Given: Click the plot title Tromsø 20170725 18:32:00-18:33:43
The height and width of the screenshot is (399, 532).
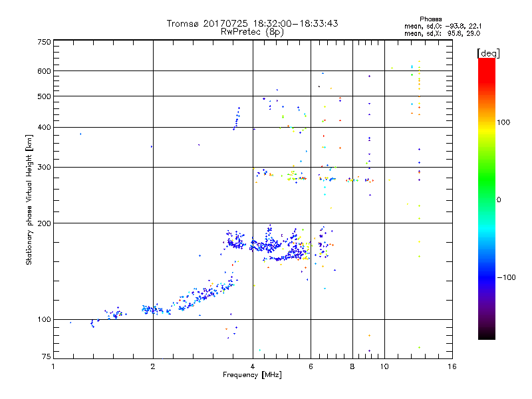Looking at the screenshot, I should pos(252,23).
